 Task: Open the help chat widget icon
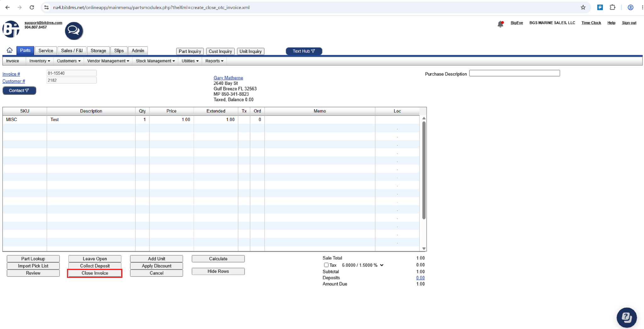[x=626, y=317]
